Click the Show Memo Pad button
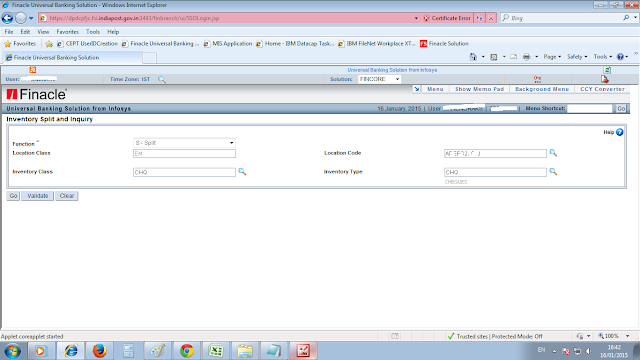The width and height of the screenshot is (640, 360). [479, 89]
